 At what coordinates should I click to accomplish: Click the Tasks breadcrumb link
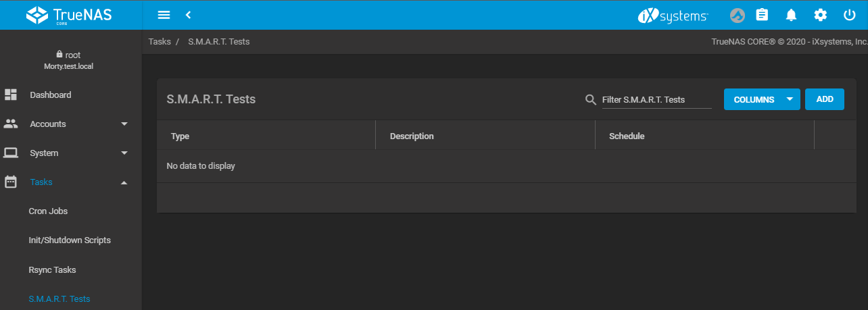click(160, 41)
